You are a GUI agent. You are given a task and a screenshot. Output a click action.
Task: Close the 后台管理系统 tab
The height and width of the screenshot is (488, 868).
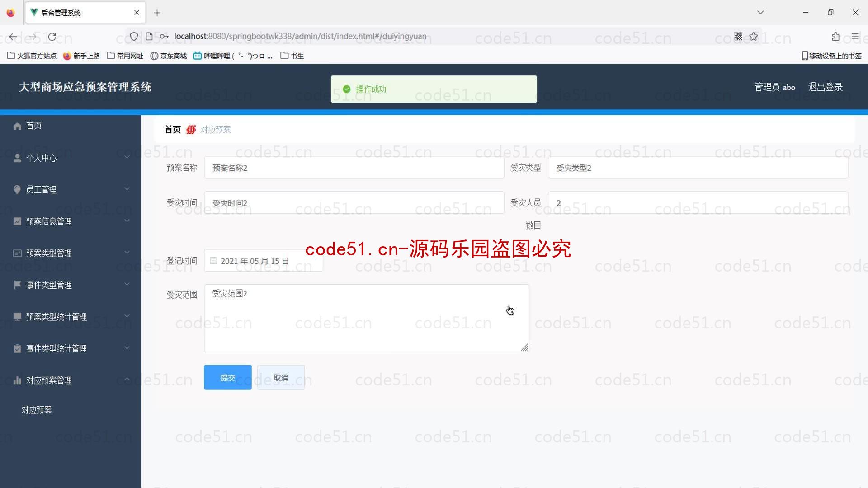(x=137, y=13)
